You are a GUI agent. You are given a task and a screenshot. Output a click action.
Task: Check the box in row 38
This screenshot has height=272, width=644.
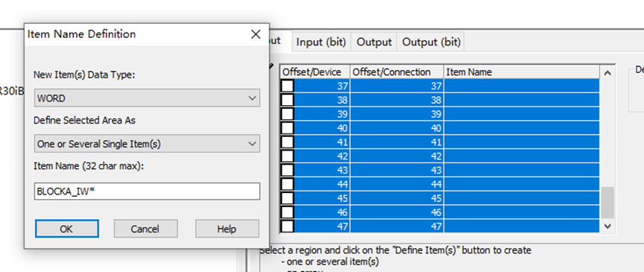coord(287,100)
